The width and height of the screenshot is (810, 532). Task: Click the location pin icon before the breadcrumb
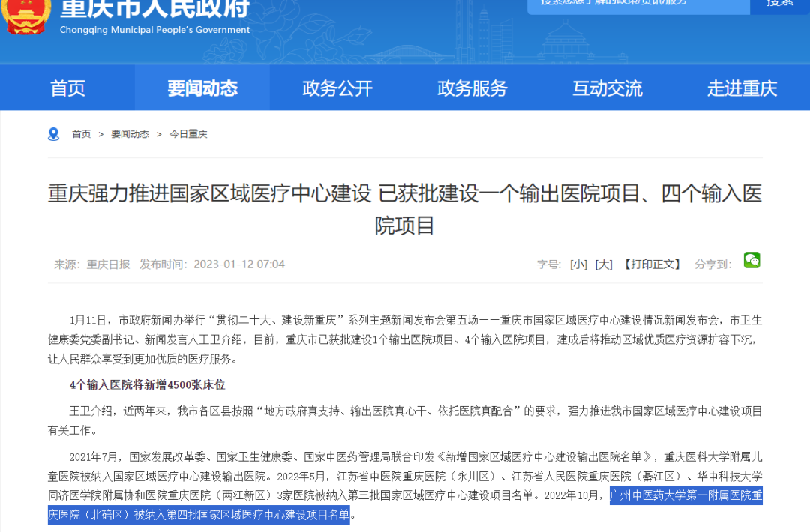tap(52, 133)
